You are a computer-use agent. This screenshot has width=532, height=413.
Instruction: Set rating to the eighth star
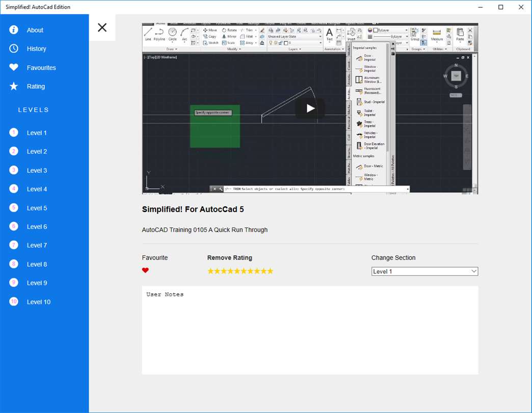[257, 271]
